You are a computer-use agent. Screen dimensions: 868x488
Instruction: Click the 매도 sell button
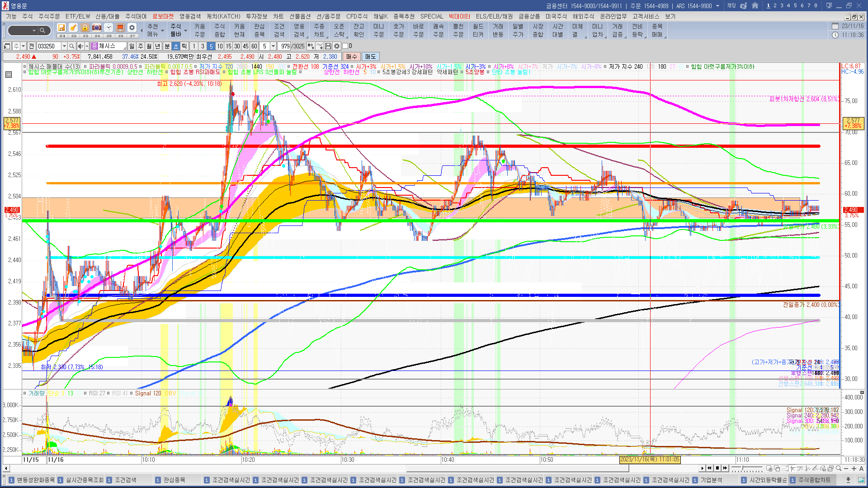pyautogui.click(x=370, y=56)
